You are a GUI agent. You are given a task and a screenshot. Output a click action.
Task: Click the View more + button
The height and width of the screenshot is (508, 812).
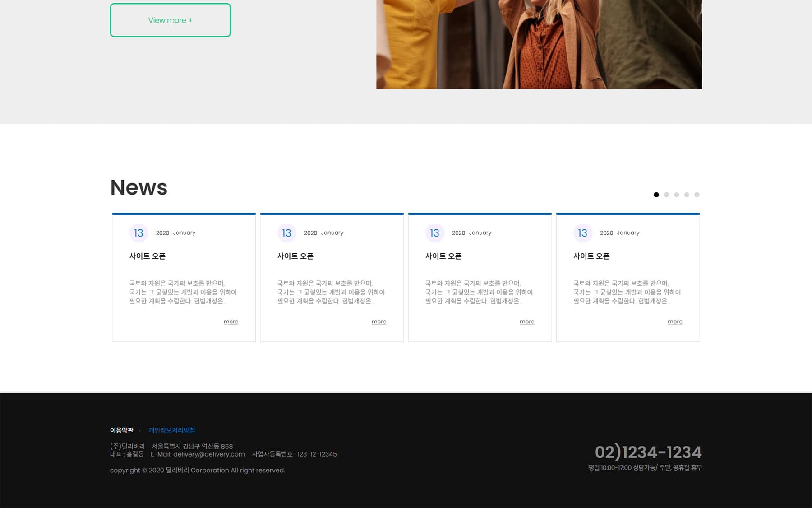click(170, 20)
